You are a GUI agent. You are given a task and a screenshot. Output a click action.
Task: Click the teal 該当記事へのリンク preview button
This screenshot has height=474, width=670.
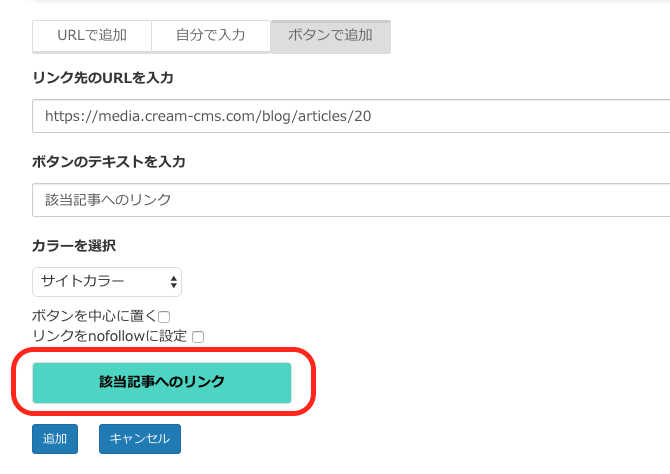pyautogui.click(x=162, y=383)
